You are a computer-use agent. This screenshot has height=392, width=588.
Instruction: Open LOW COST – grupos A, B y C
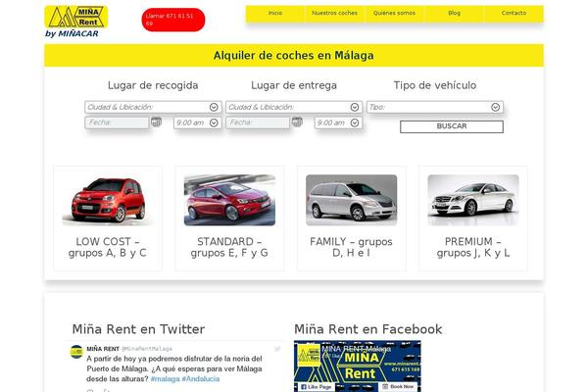tap(108, 247)
